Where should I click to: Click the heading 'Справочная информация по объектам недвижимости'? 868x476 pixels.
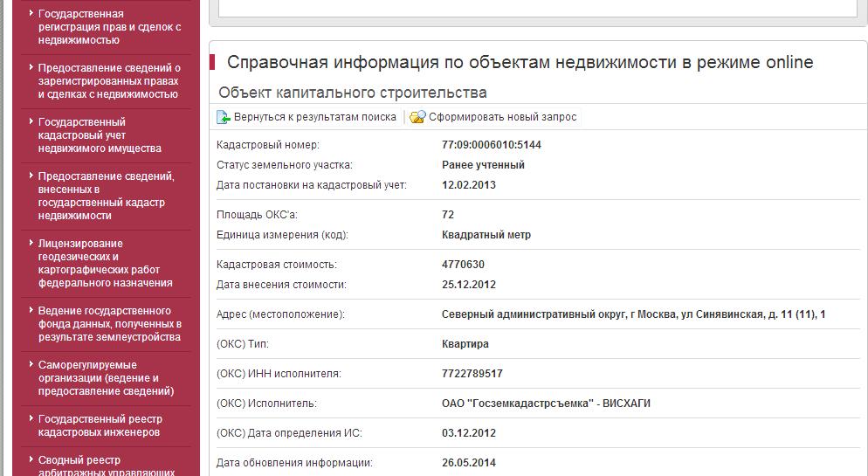520,63
